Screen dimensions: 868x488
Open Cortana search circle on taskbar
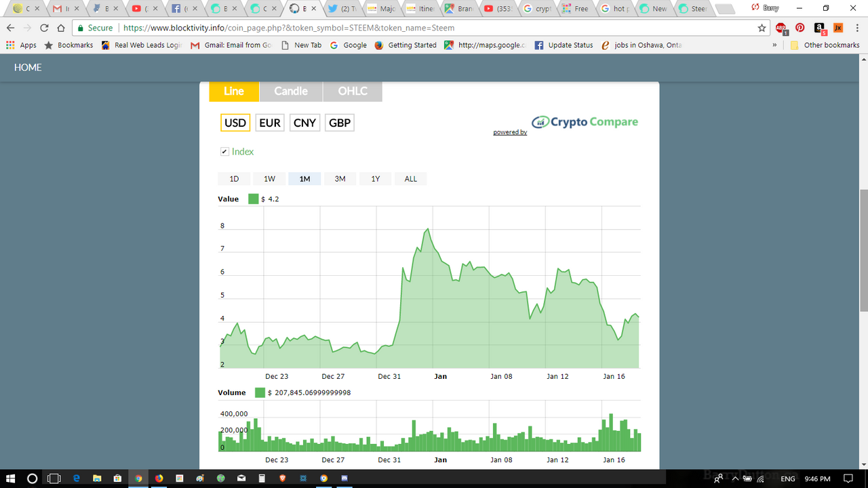tap(32, 479)
